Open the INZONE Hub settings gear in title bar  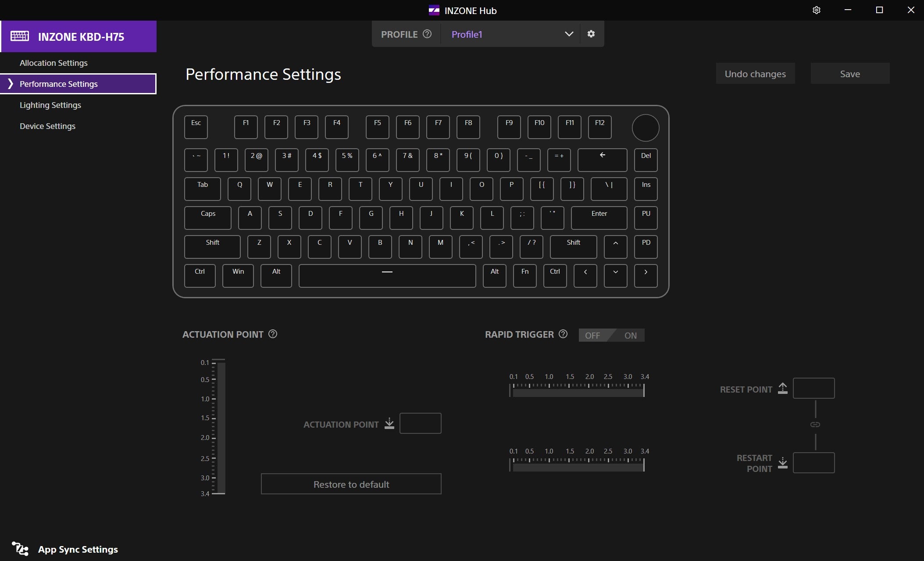pyautogui.click(x=816, y=10)
